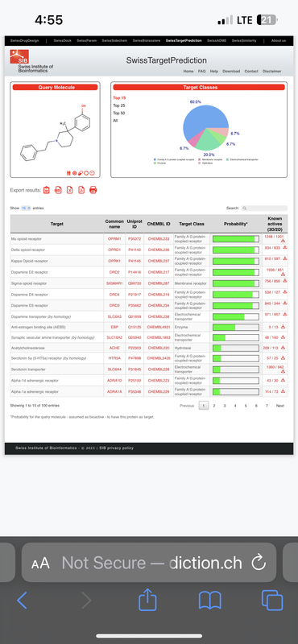
Task: Export results as Excel file icon
Action: (x=70, y=190)
